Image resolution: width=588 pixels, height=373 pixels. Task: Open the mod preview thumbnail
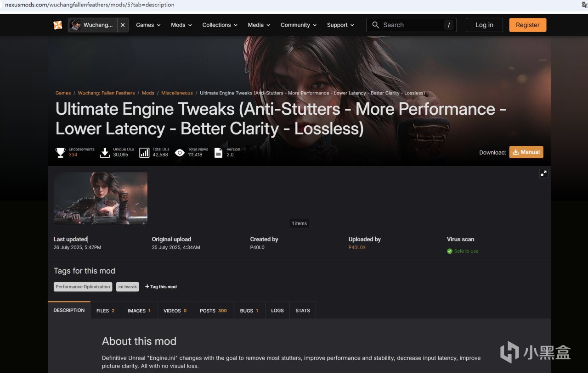(101, 198)
